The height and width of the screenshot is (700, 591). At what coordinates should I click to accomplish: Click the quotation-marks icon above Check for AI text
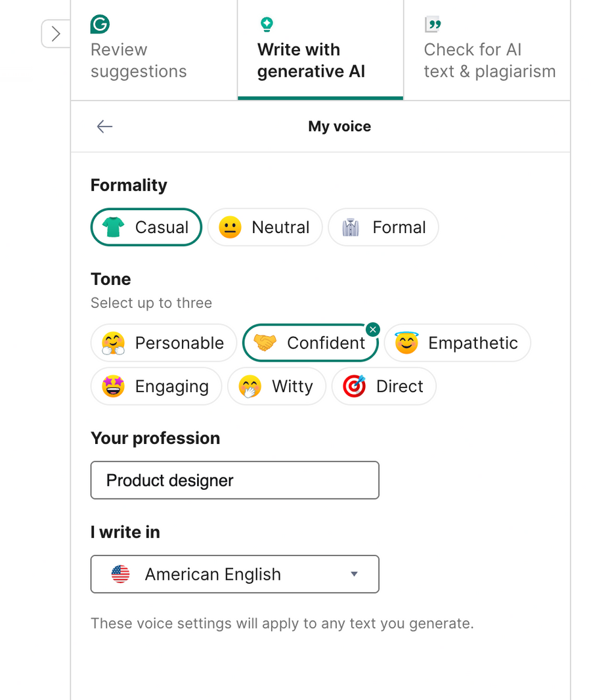click(433, 24)
